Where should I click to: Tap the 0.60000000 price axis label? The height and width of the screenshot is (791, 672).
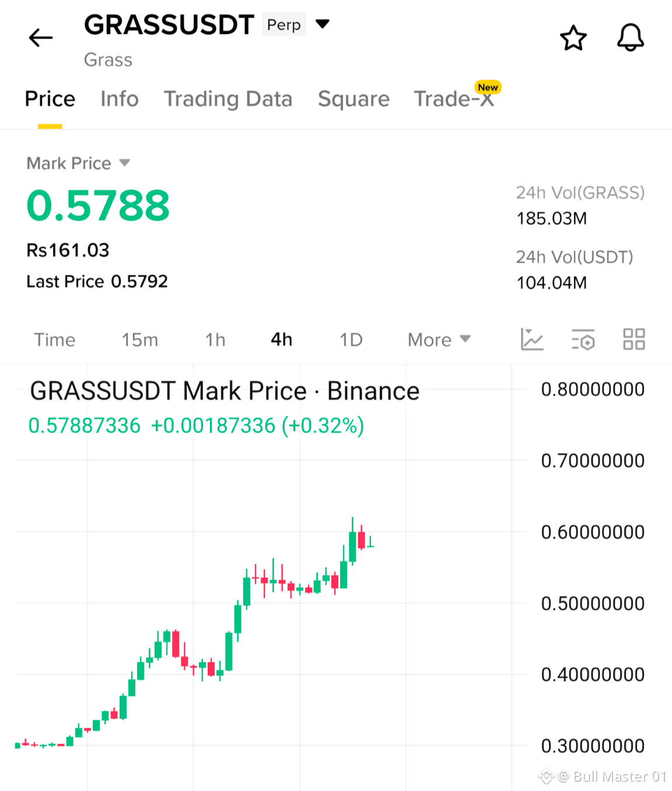pos(593,532)
